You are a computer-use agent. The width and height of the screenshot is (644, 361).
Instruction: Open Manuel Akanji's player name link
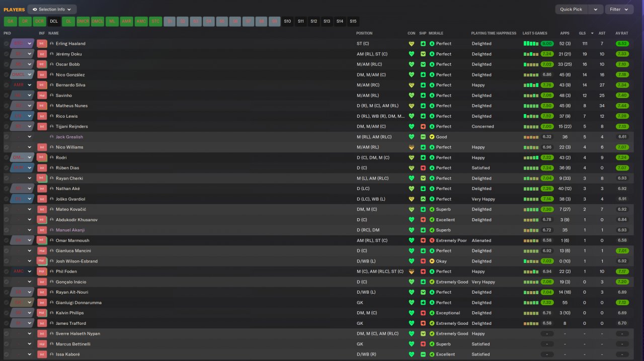(70, 230)
